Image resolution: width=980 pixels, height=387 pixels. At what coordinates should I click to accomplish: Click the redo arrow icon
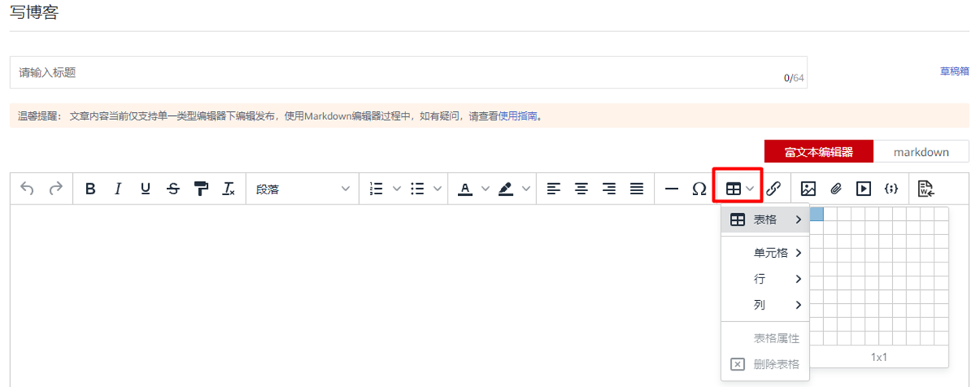[x=56, y=189]
